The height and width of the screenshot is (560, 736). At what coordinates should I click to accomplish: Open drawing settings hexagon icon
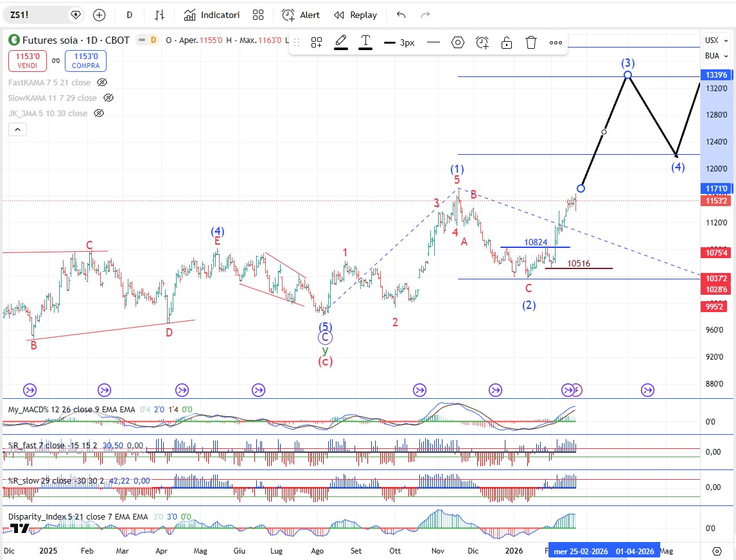[x=458, y=42]
